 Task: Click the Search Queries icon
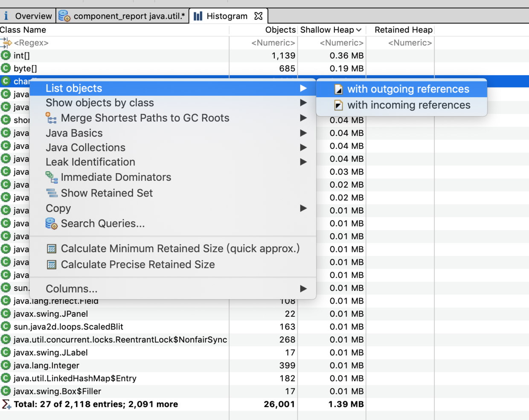point(51,223)
